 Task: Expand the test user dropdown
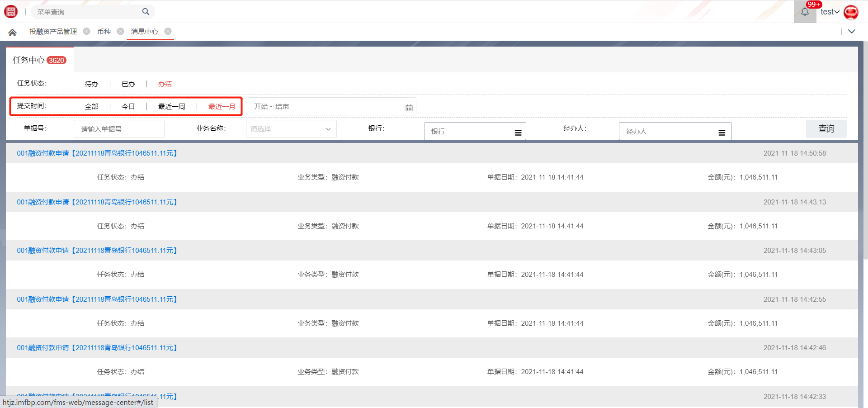tap(830, 12)
